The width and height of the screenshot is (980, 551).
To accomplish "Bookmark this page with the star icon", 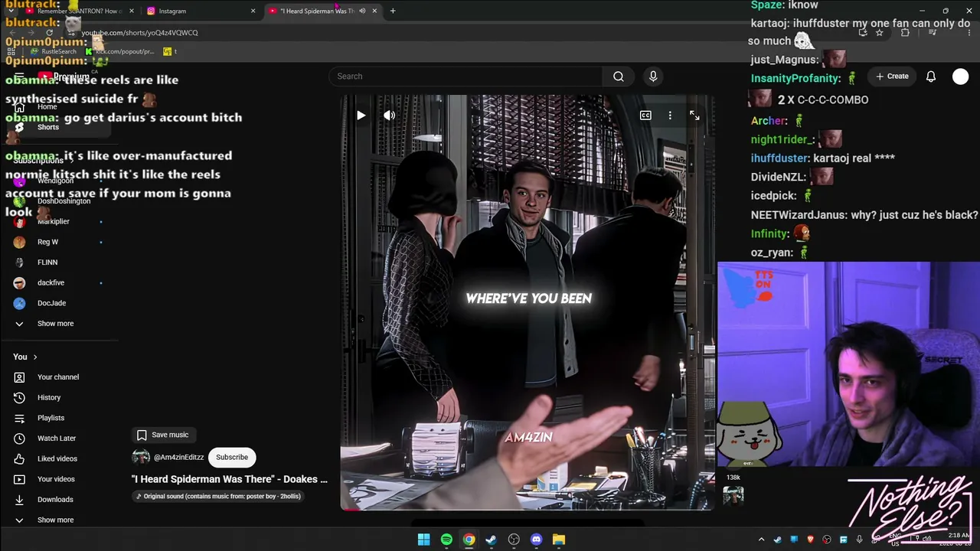I will coord(879,33).
